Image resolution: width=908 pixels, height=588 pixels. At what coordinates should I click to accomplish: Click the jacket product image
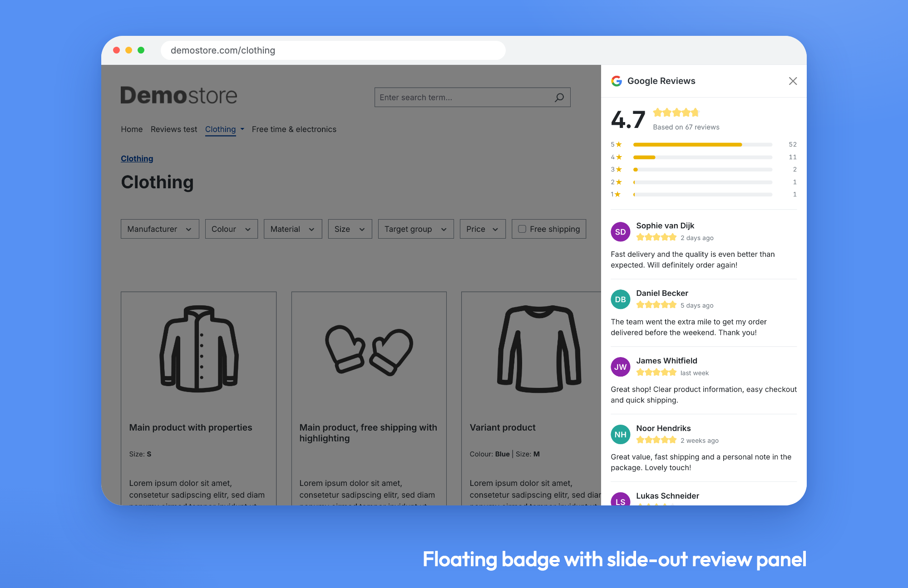tap(199, 348)
